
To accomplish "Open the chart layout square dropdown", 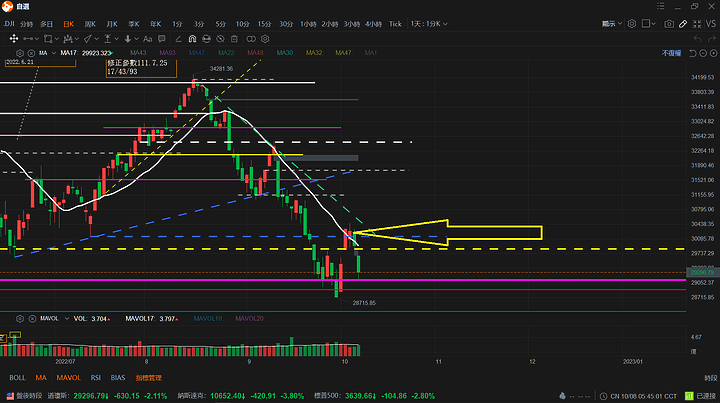I will (x=648, y=23).
